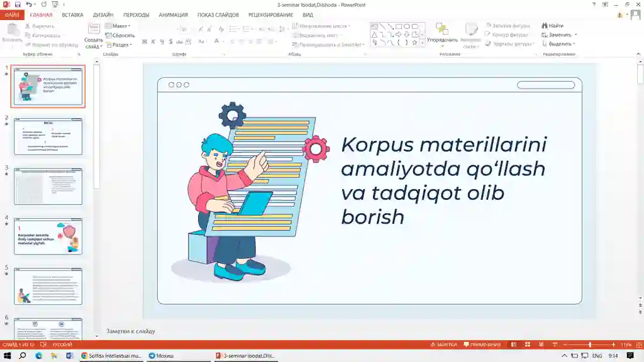This screenshot has height=362, width=644.
Task: Toggle the Comments (Примечания) pane in status bar
Action: (482, 345)
